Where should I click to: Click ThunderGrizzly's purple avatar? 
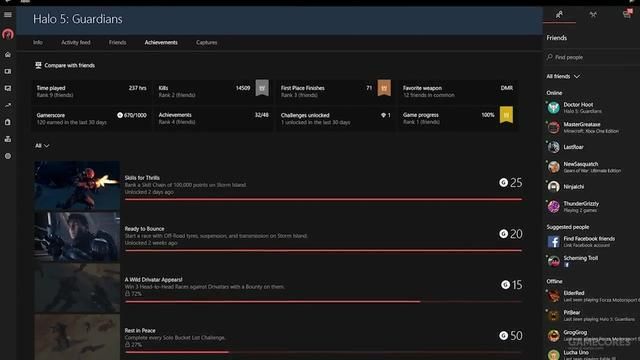click(x=553, y=207)
